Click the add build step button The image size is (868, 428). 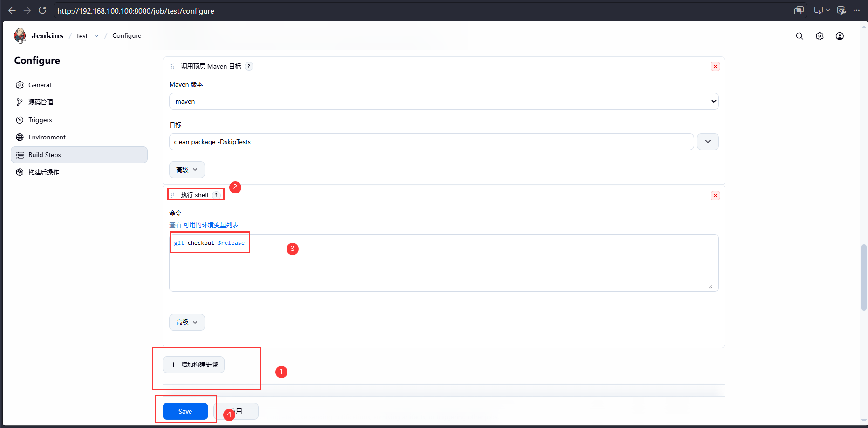[x=193, y=365]
